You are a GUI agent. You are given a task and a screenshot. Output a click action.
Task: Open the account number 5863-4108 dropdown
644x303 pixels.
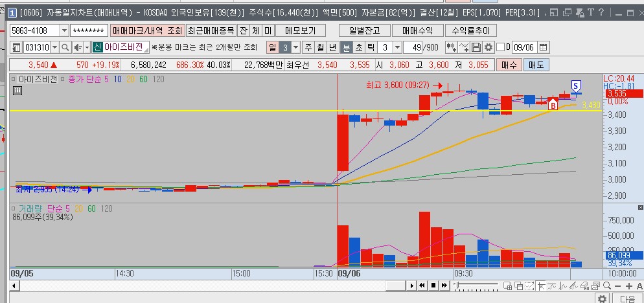(64, 31)
